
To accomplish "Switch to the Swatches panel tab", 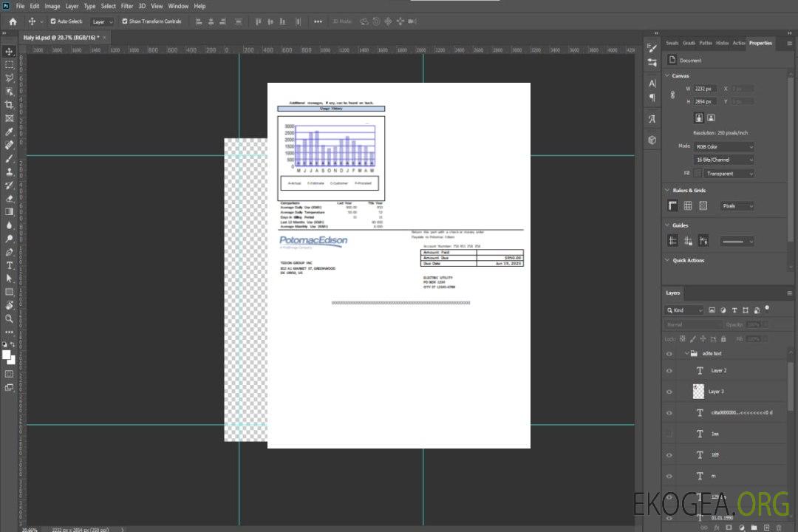I will click(x=672, y=43).
